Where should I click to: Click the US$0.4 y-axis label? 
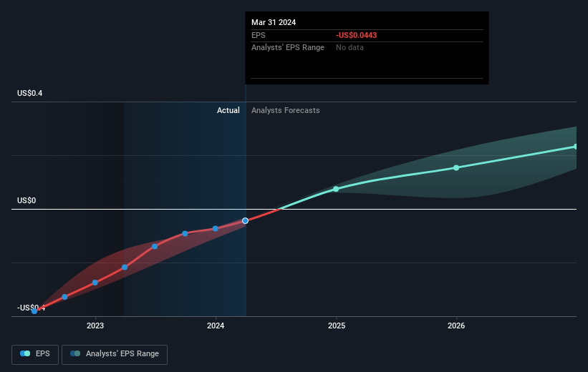click(29, 93)
